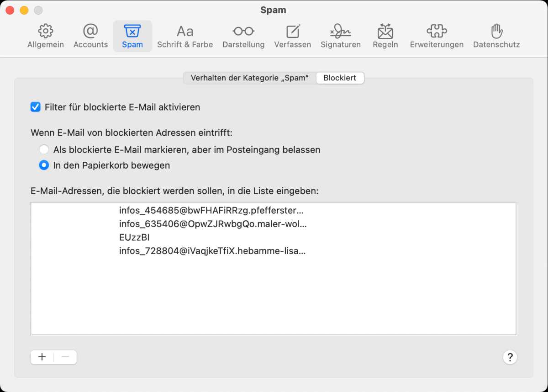Open help with the question mark button
Screen dimensions: 548x392
point(510,357)
